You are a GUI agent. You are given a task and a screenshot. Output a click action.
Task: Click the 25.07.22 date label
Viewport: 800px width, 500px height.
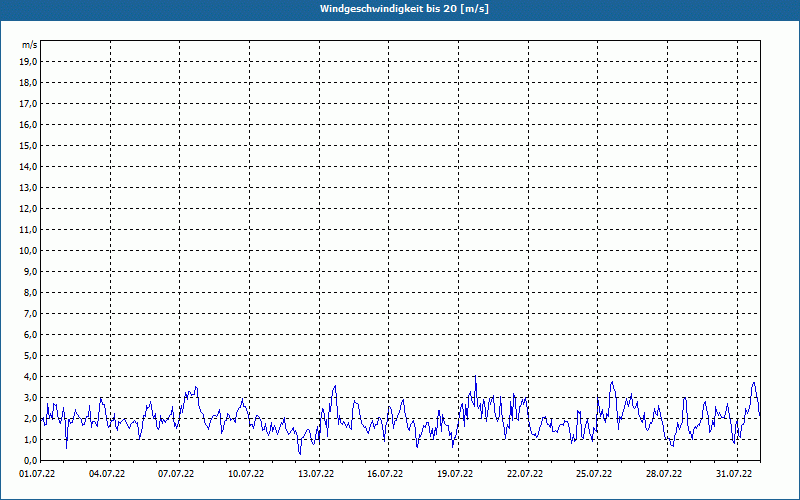click(x=594, y=474)
